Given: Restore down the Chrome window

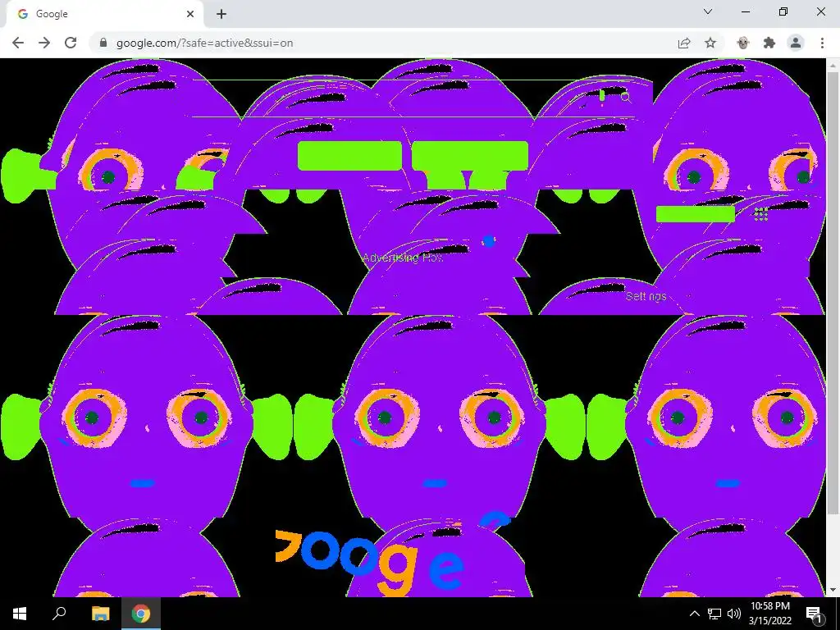Looking at the screenshot, I should tap(783, 11).
